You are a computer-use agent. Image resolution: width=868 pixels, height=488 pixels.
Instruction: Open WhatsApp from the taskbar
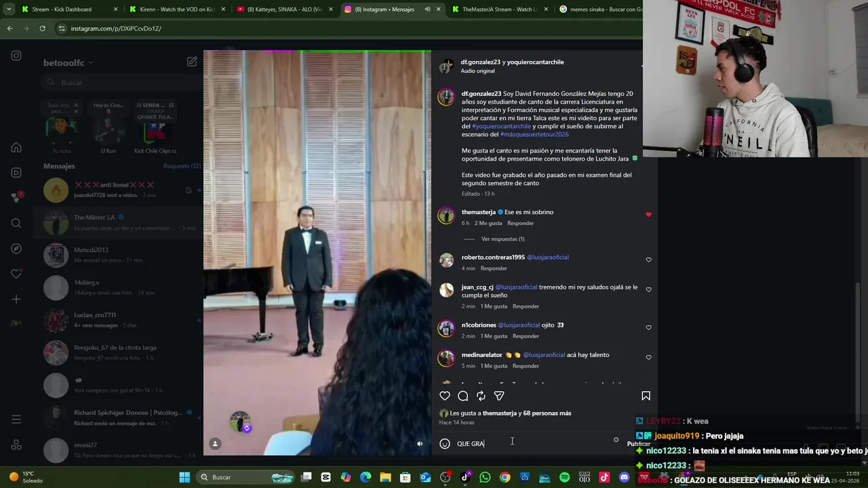[485, 477]
